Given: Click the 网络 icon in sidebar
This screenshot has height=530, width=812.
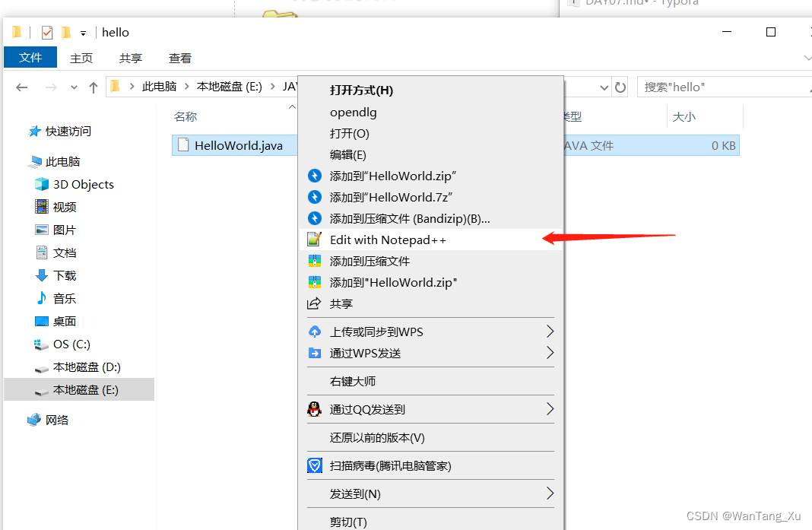Looking at the screenshot, I should (34, 419).
